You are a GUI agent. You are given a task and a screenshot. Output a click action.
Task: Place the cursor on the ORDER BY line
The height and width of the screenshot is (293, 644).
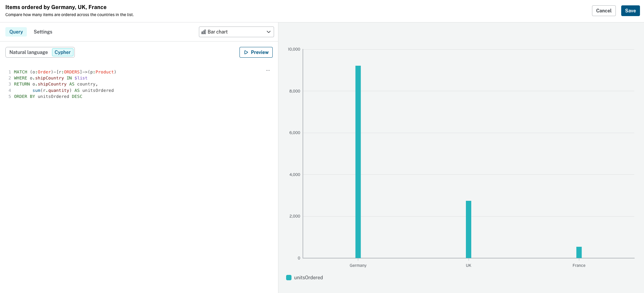(x=48, y=97)
